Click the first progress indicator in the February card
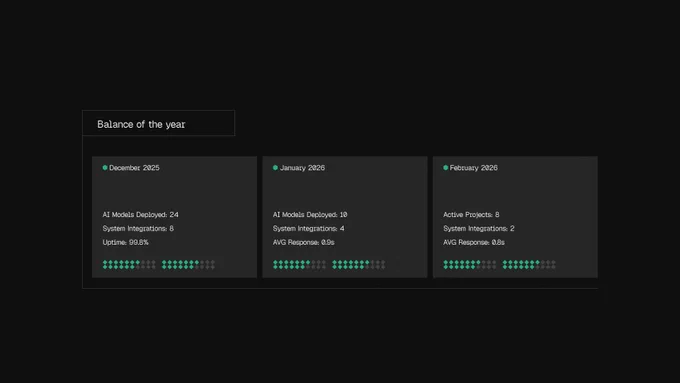This screenshot has height=383, width=680. pos(470,265)
